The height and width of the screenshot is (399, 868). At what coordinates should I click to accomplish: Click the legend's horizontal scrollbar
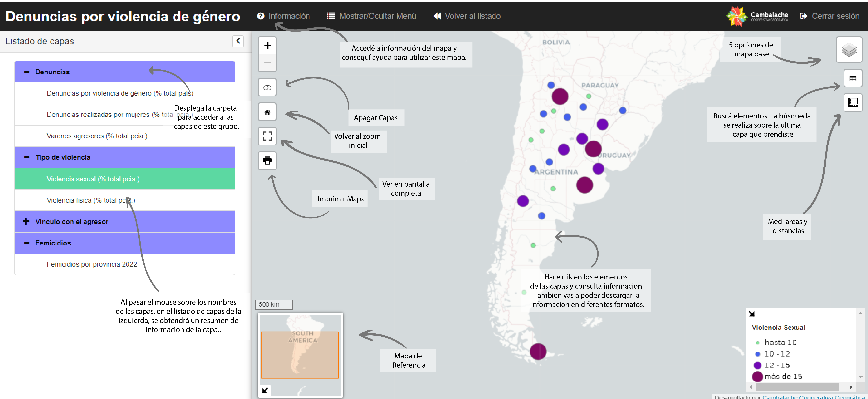pyautogui.click(x=797, y=387)
